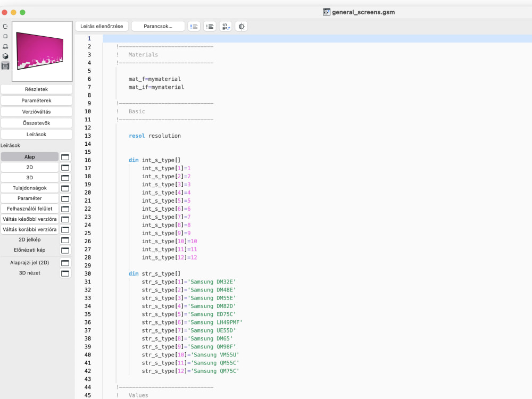The height and width of the screenshot is (399, 532).
Task: Open Alap script in separate window
Action: (65, 157)
